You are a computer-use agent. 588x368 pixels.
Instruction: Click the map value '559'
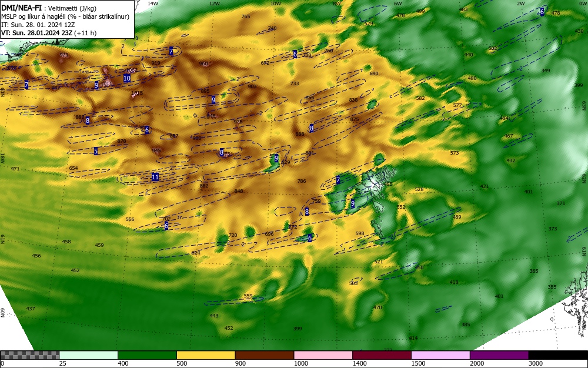[x=248, y=296]
